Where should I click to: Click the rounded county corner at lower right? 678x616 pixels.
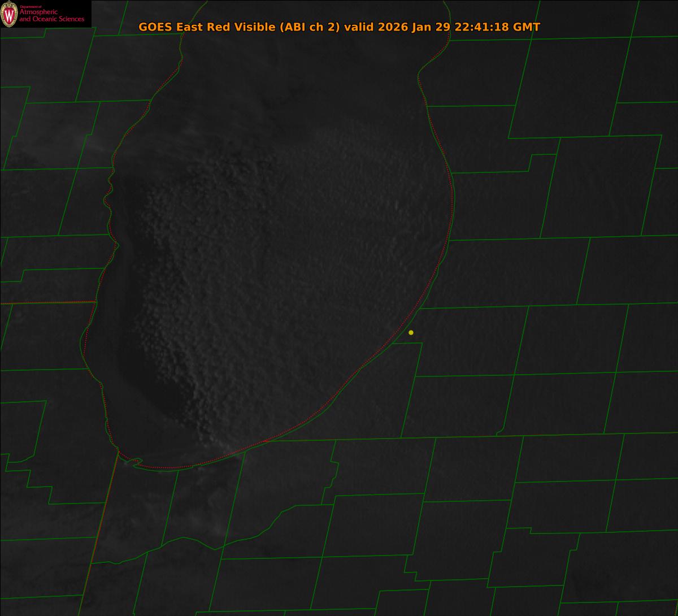pyautogui.click(x=499, y=433)
